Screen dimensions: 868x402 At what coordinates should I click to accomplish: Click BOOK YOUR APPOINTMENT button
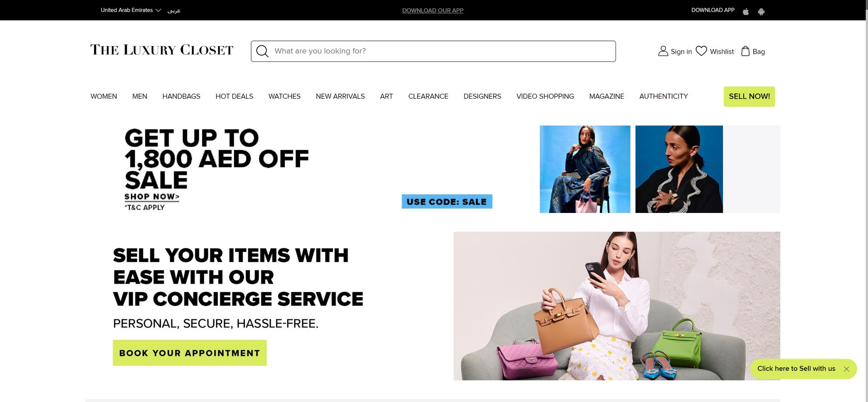click(190, 353)
